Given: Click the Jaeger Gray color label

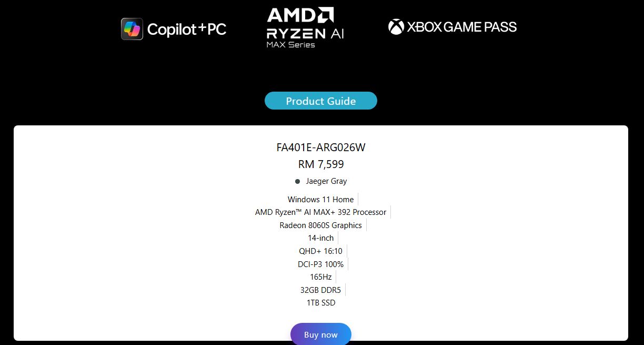Looking at the screenshot, I should coord(326,181).
